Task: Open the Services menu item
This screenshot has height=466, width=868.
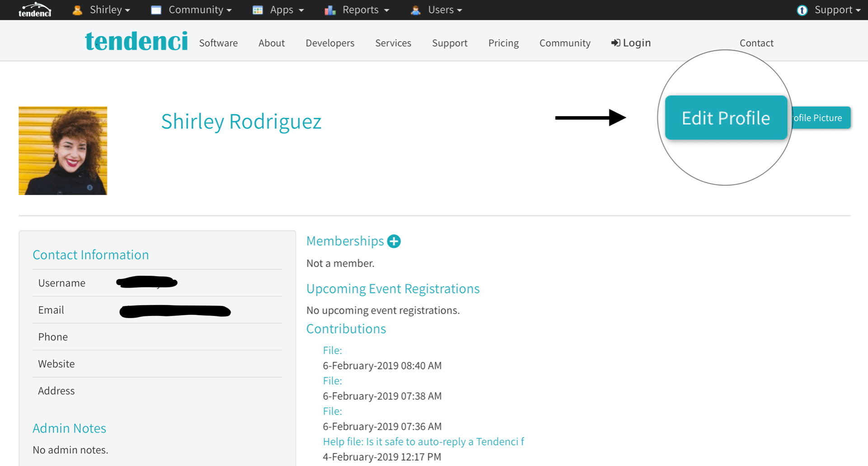Action: tap(393, 43)
